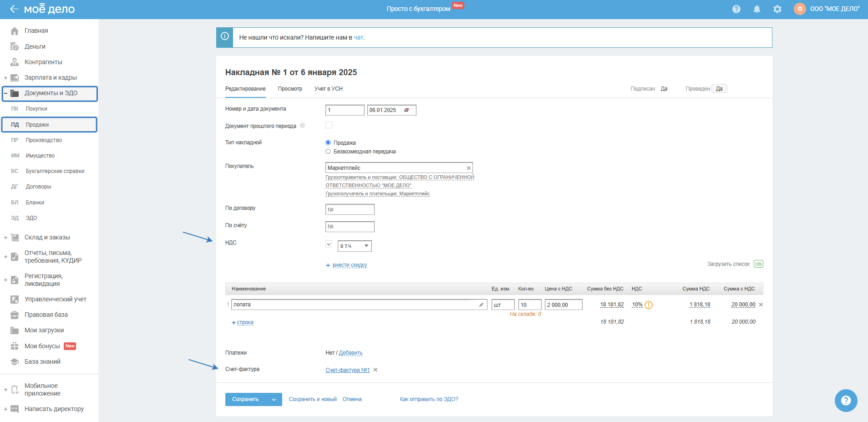Expand Мобильное приложение section
The height and width of the screenshot is (422, 868).
pos(5,390)
